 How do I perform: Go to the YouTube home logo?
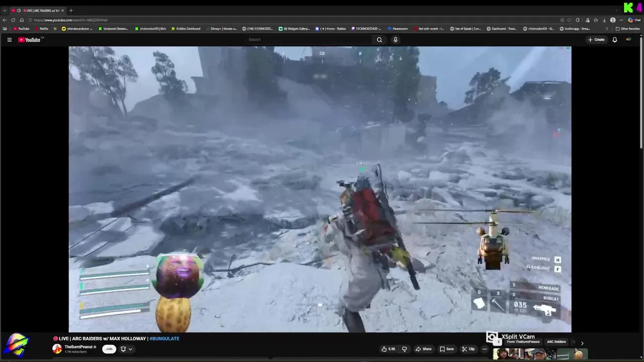coord(29,40)
